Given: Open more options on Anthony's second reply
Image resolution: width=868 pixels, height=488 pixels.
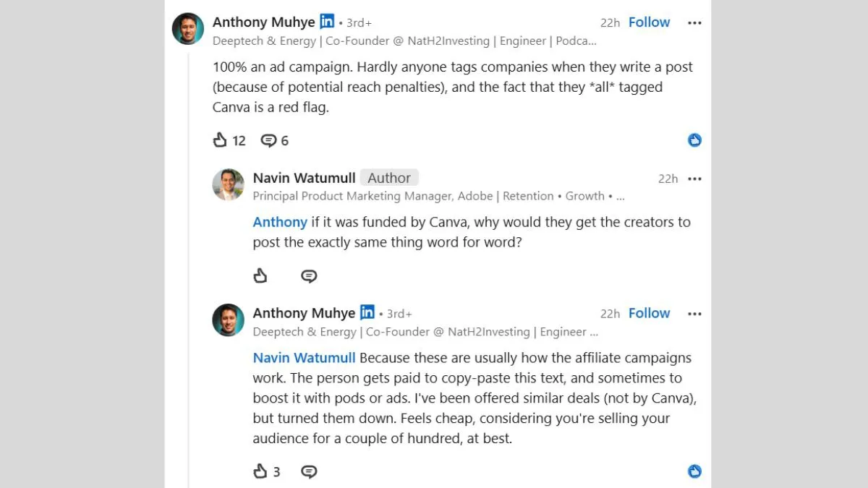Looking at the screenshot, I should [694, 314].
